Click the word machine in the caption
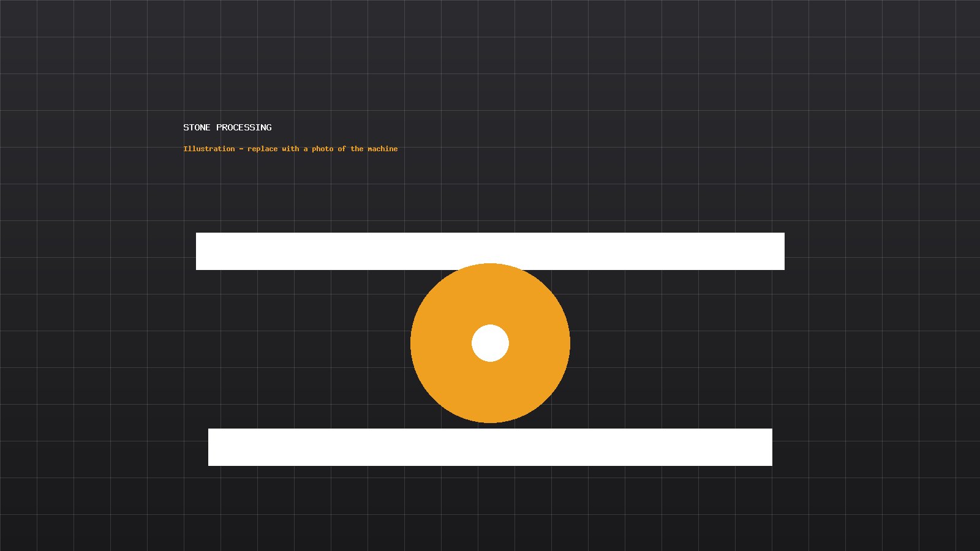The image size is (980, 551). pos(383,149)
